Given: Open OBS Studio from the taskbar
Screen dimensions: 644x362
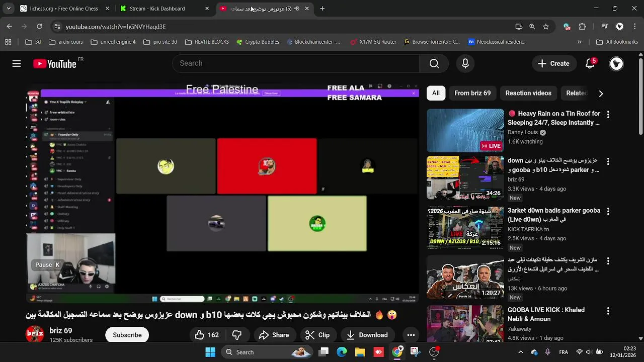Looking at the screenshot, I should pos(434,352).
